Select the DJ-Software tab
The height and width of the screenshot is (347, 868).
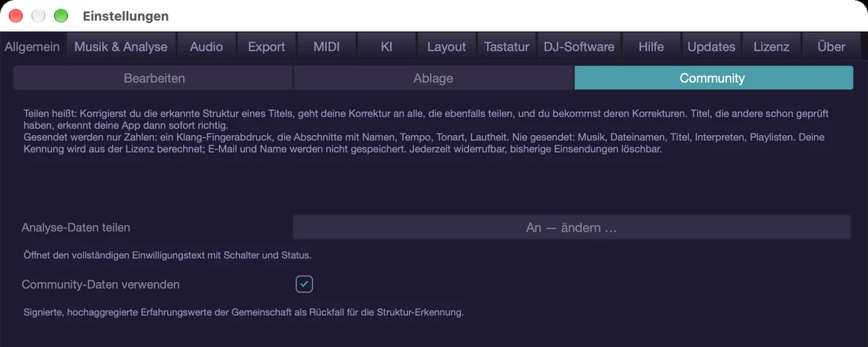579,46
